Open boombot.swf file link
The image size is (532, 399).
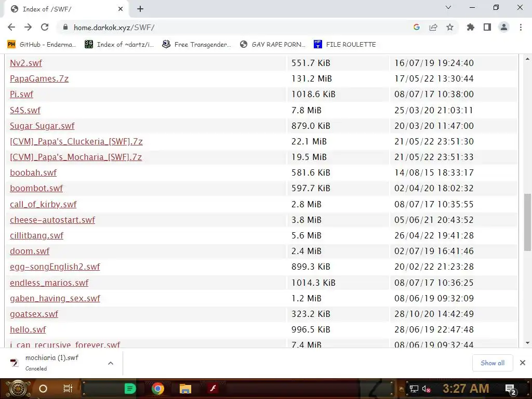pyautogui.click(x=36, y=188)
